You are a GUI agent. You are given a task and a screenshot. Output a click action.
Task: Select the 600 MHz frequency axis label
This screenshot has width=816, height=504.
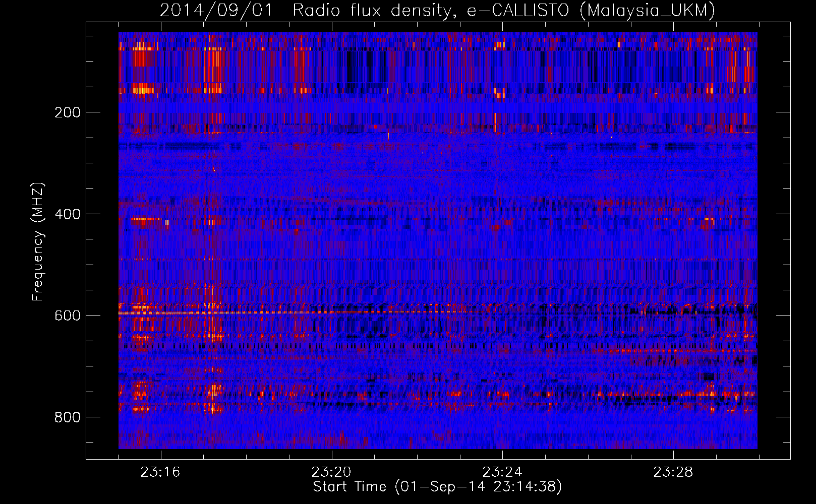click(67, 316)
